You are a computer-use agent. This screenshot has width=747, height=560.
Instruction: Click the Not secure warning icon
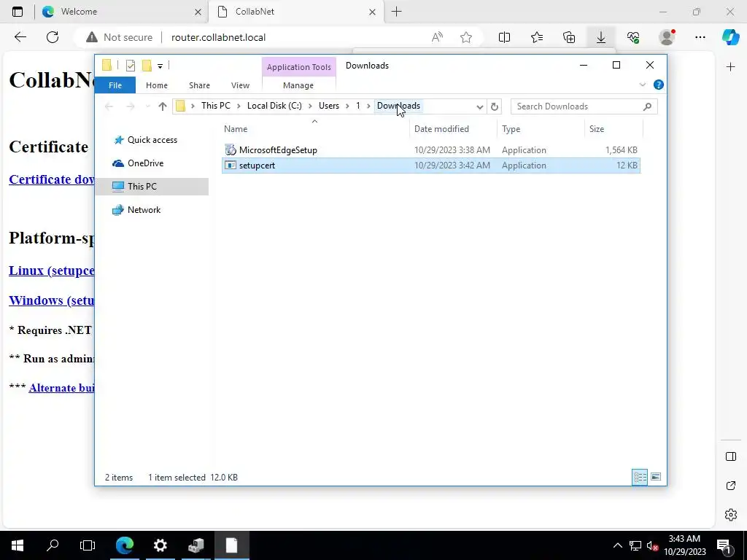pyautogui.click(x=91, y=37)
